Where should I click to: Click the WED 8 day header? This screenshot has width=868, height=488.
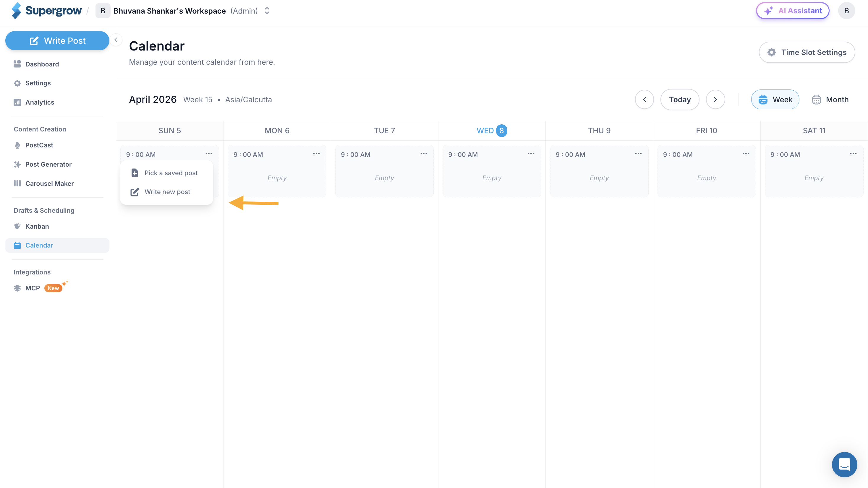coord(492,131)
